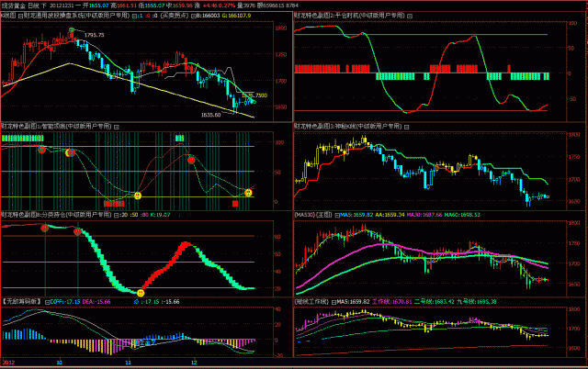Viewport: 588px width, 369px height.
Task: Click the red sad-face at 智能顶底 middle peak
Action: (191, 160)
